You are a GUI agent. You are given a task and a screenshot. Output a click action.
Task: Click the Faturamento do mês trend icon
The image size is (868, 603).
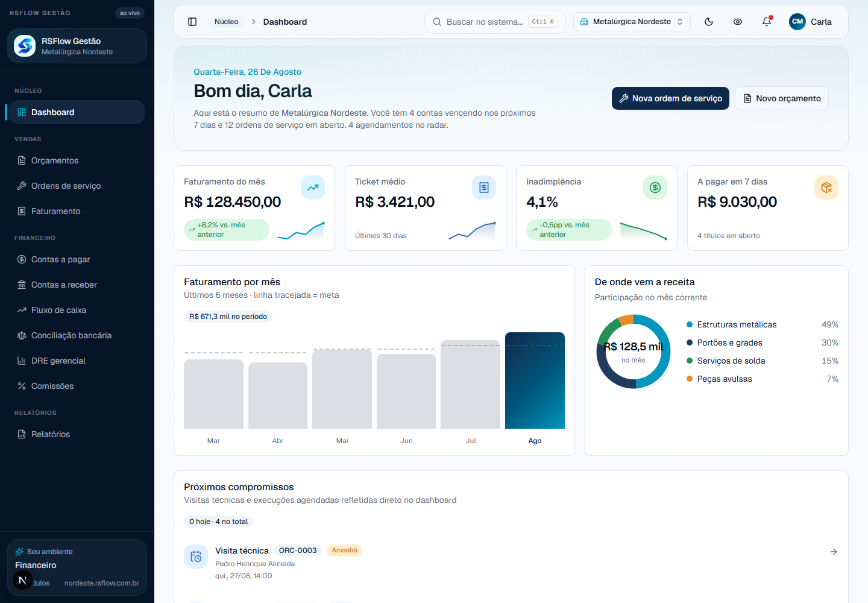click(x=313, y=188)
